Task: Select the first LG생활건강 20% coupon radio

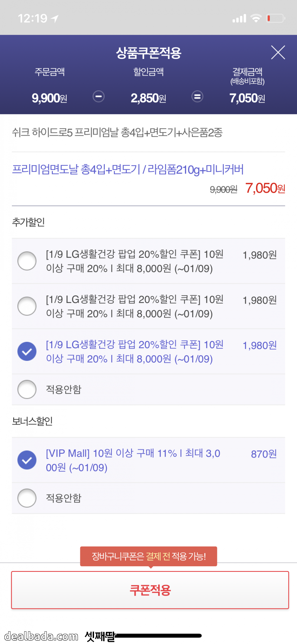Action: pos(27,261)
